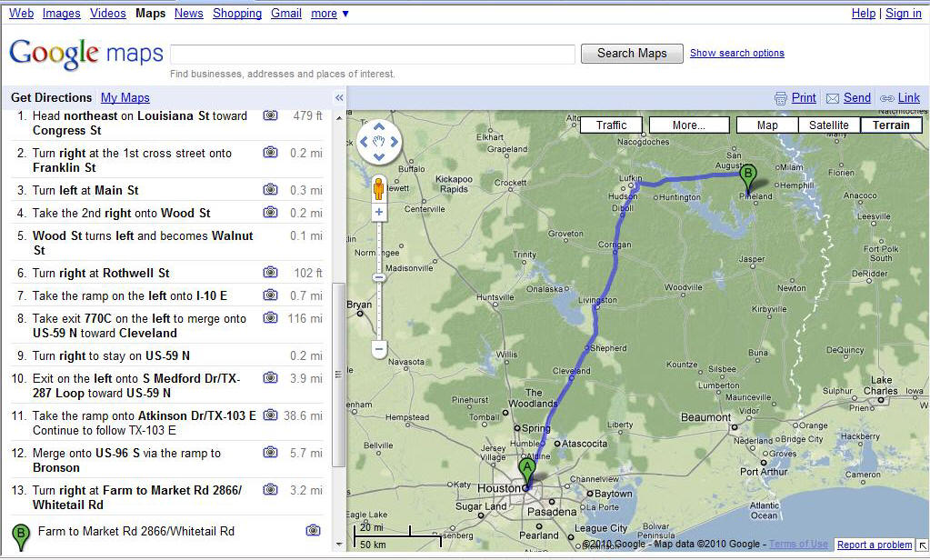Open the Images tab
This screenshot has width=930, height=560.
pos(61,13)
